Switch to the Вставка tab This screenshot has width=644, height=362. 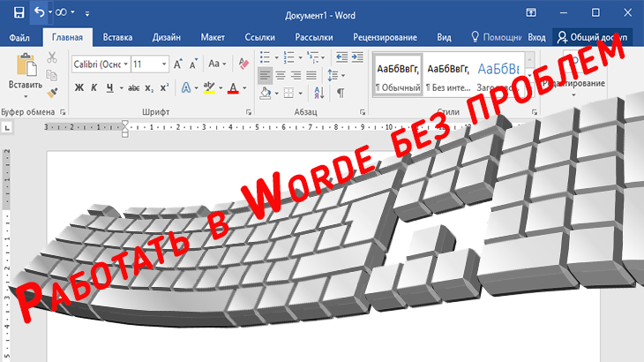(117, 37)
